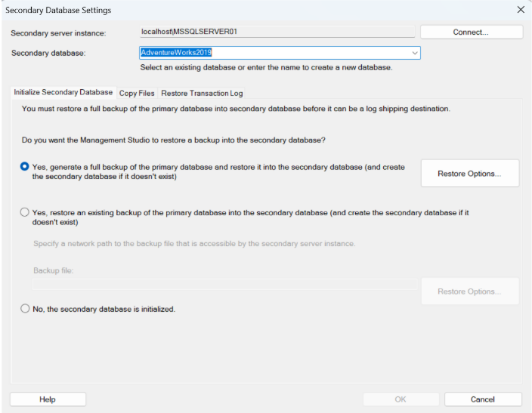This screenshot has width=532, height=413.
Task: Click the Secondary Database Settings title bar
Action: point(227,10)
